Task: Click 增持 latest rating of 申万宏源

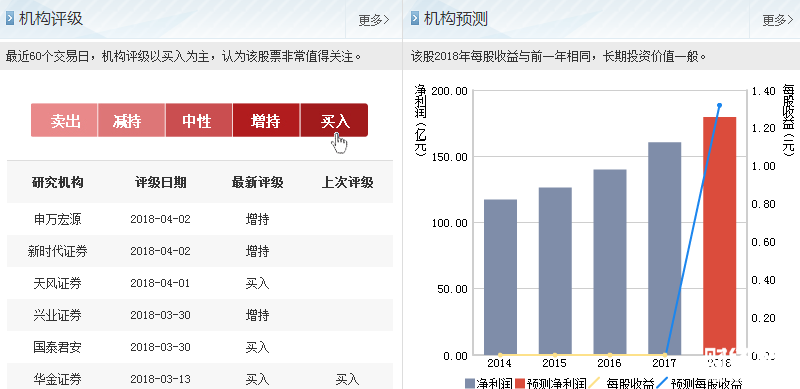Action: click(257, 220)
